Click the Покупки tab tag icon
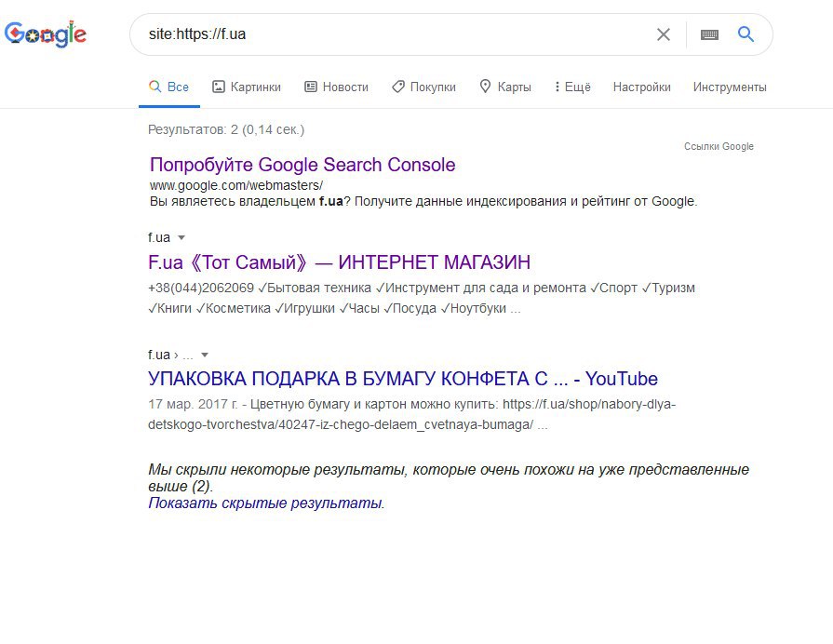This screenshot has width=833, height=644. [x=398, y=87]
